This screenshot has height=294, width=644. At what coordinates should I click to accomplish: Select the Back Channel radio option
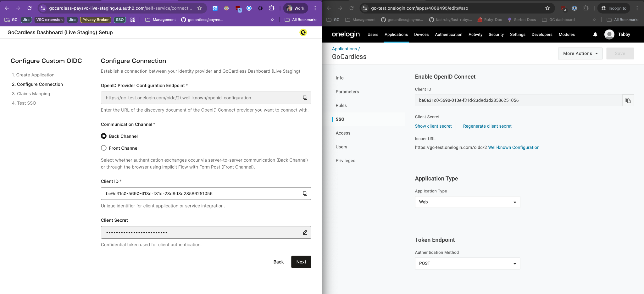click(104, 136)
